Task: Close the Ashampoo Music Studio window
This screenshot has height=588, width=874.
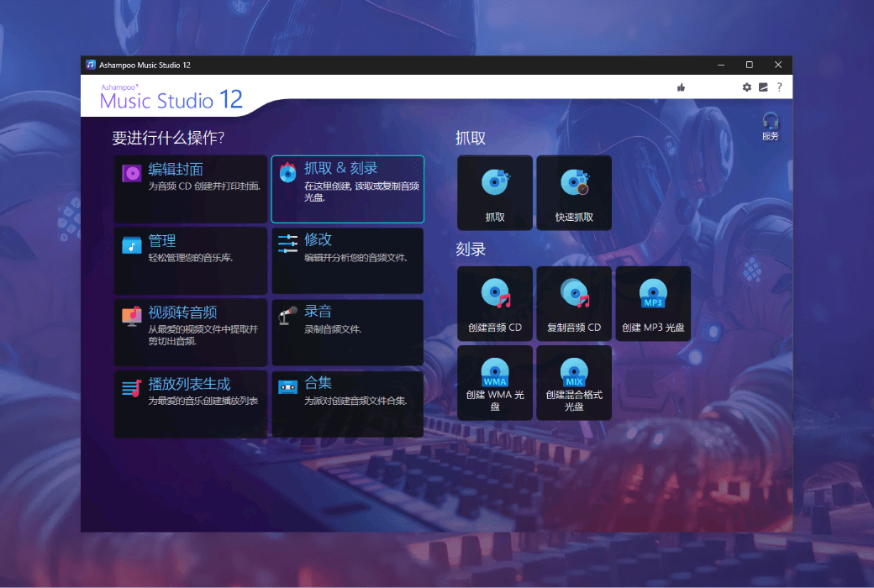Action: point(778,65)
